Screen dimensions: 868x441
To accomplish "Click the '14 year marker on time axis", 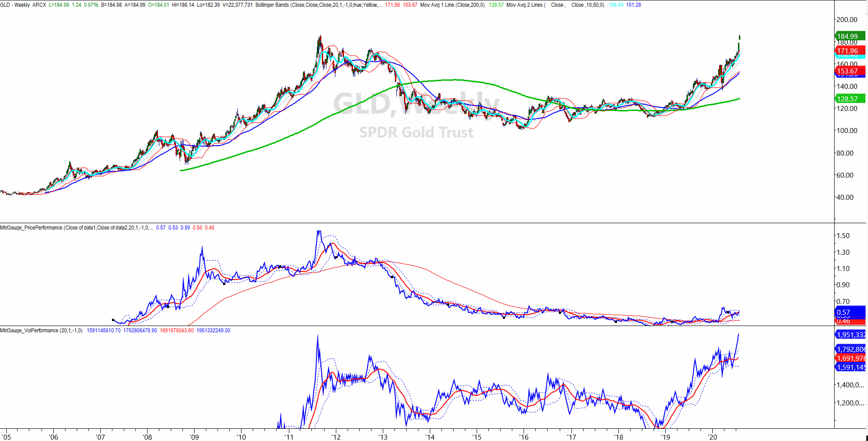I will (x=430, y=436).
